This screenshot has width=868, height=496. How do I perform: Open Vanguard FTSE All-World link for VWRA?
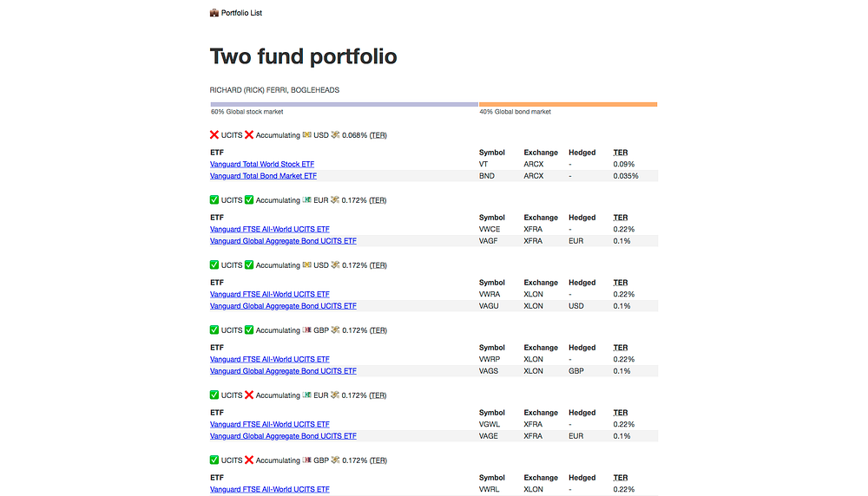click(270, 294)
